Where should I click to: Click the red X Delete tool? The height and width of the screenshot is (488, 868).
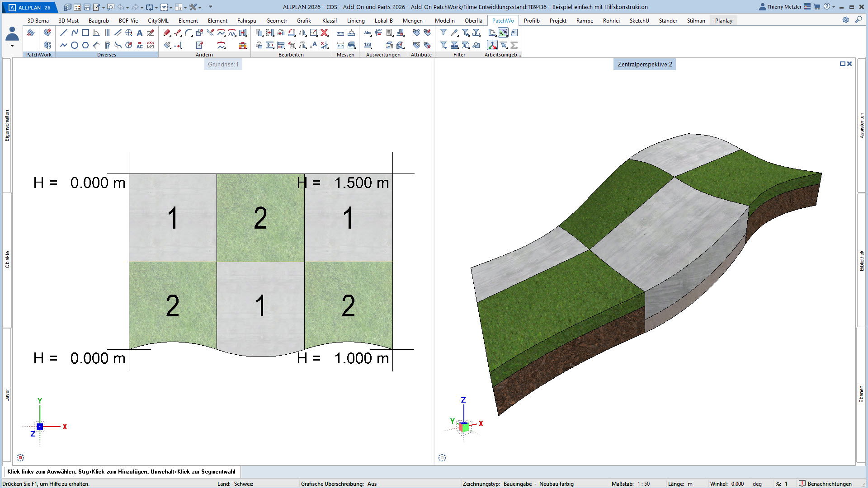pyautogui.click(x=324, y=33)
